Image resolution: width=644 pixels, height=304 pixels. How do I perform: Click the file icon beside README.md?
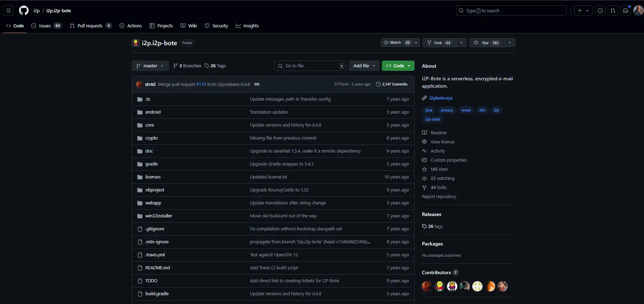coord(140,268)
